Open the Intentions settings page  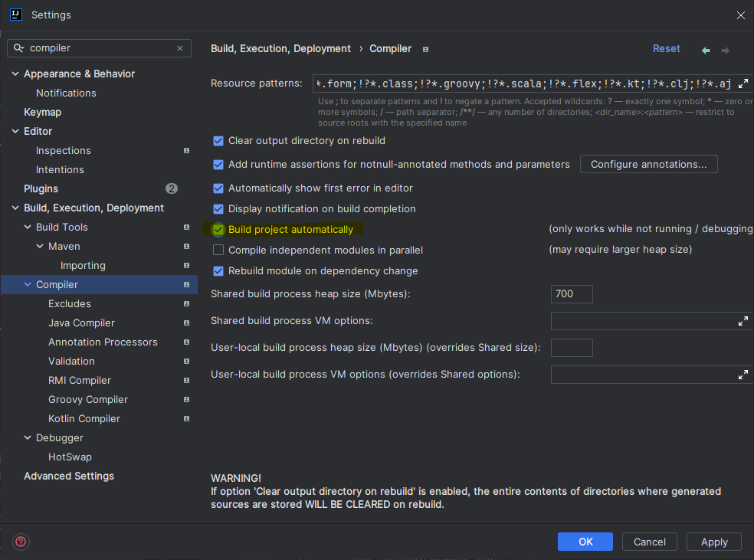coord(60,169)
